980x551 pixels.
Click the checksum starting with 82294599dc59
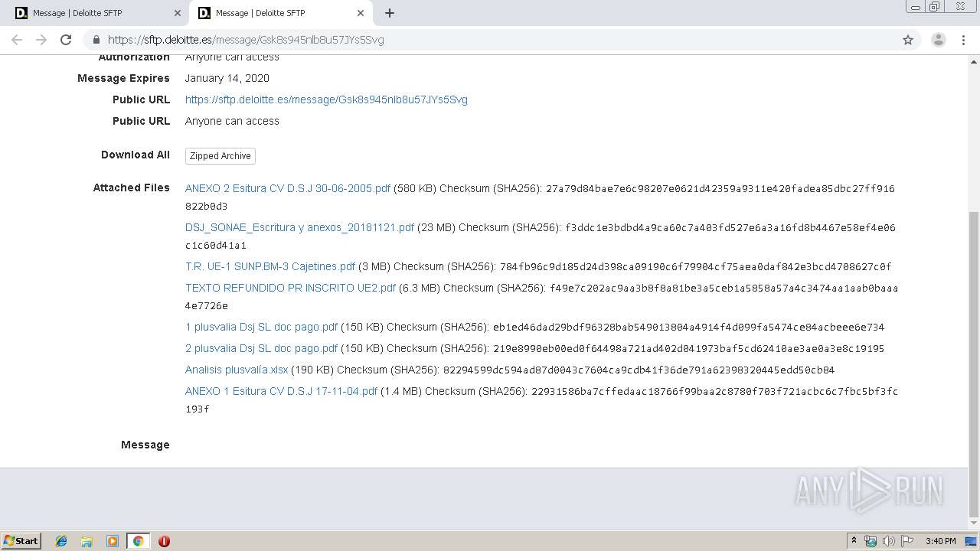[x=639, y=370]
